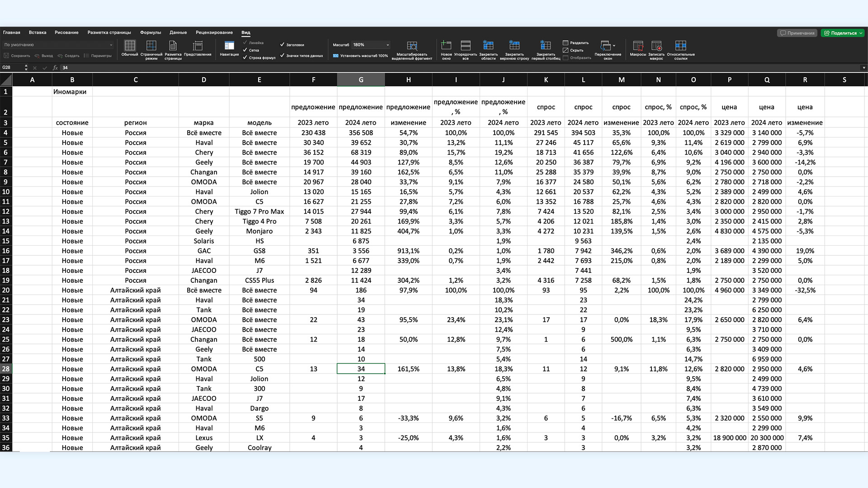The image size is (868, 488).
Task: Open the Разметка страницы ribbon tab
Action: [109, 33]
